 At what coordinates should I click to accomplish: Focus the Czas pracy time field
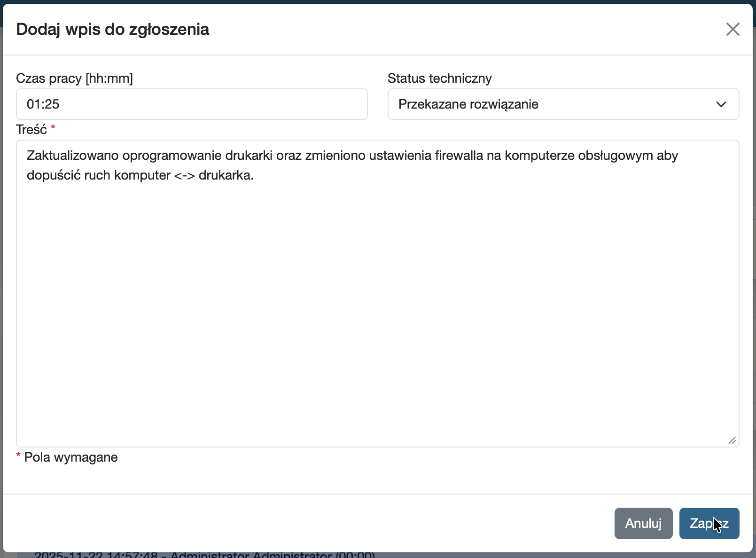pyautogui.click(x=192, y=104)
